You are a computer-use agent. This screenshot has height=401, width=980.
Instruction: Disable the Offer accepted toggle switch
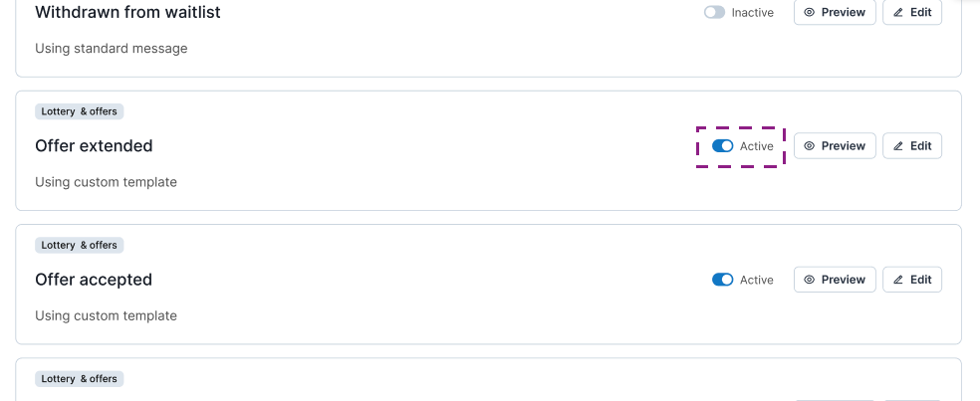tap(722, 280)
